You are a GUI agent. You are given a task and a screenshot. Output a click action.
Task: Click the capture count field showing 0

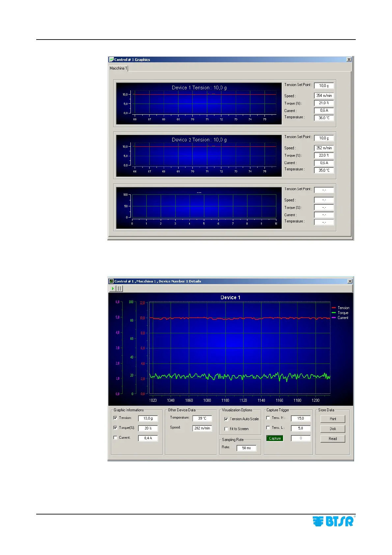[301, 438]
